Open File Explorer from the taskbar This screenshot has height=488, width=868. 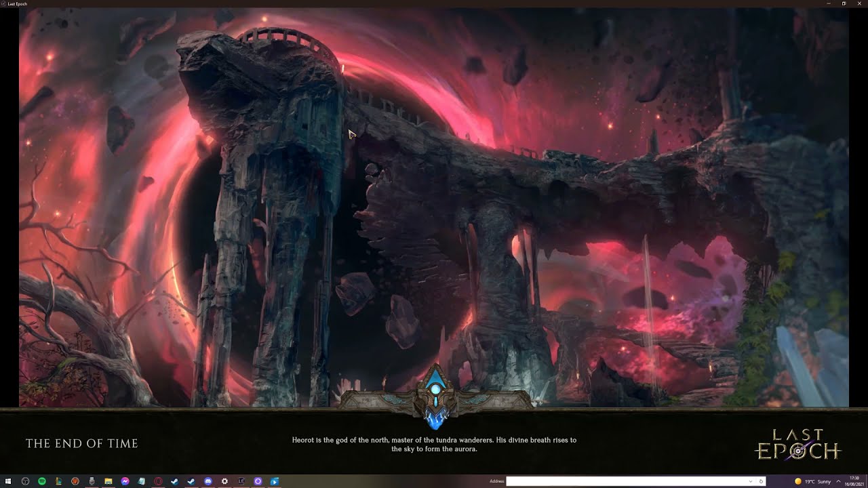pyautogui.click(x=108, y=481)
